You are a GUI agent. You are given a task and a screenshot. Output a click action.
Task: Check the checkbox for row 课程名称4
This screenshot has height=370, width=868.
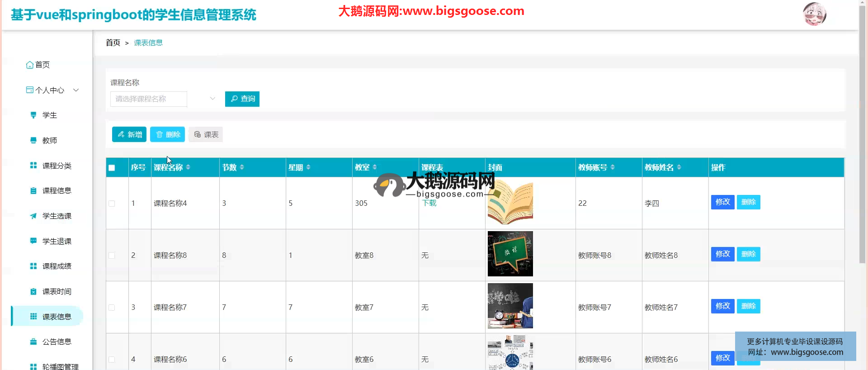coord(112,204)
